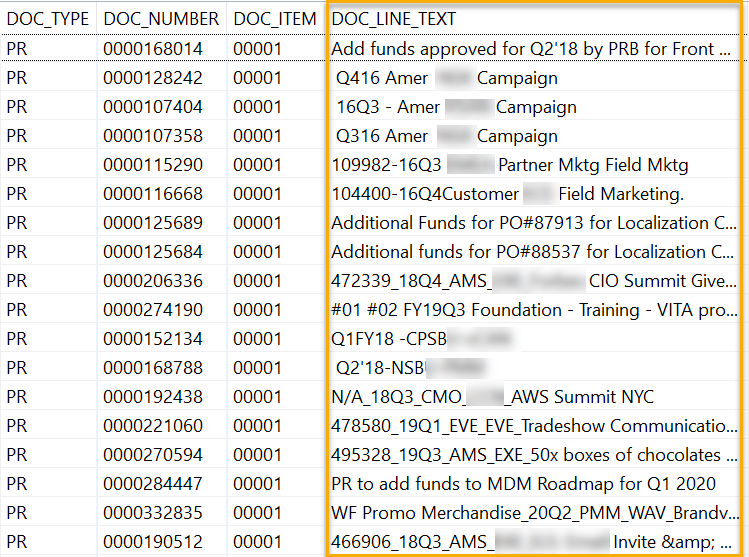Select the MDM Roadmap Q1 2020 cell

pyautogui.click(x=523, y=484)
